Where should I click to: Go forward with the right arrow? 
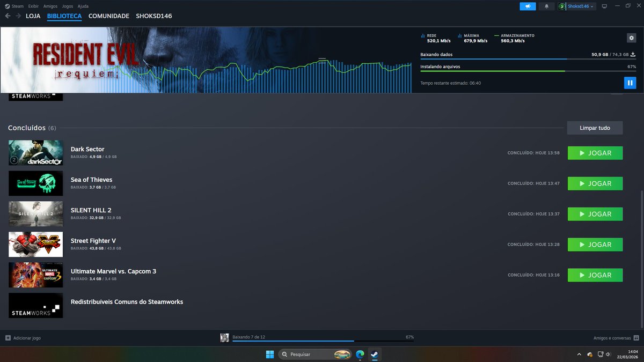18,16
